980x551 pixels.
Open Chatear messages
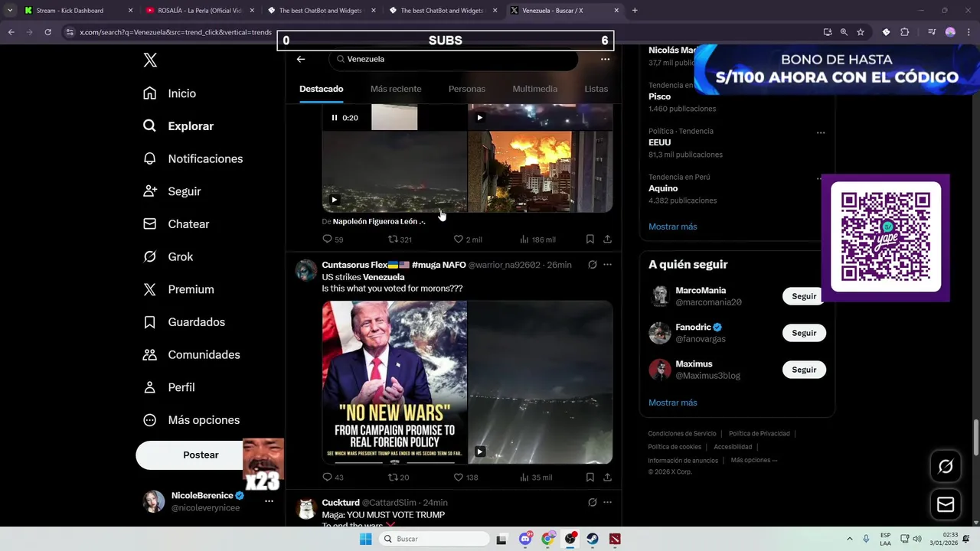(x=176, y=224)
